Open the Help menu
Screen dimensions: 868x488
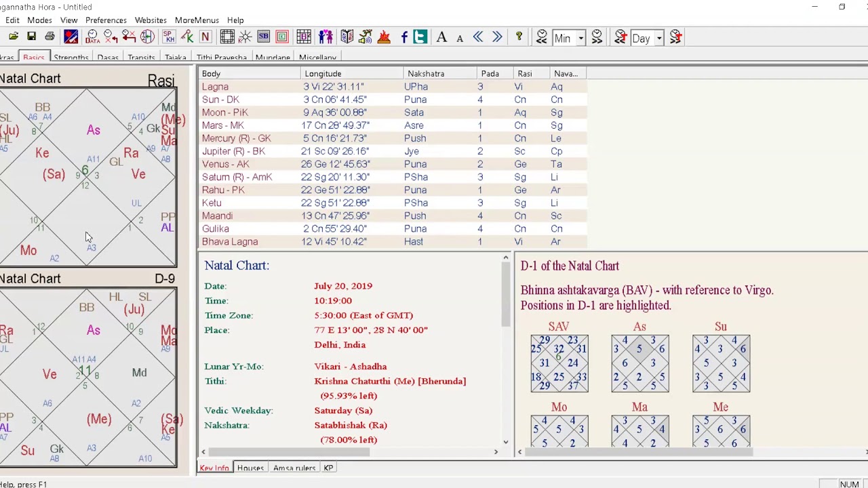235,20
